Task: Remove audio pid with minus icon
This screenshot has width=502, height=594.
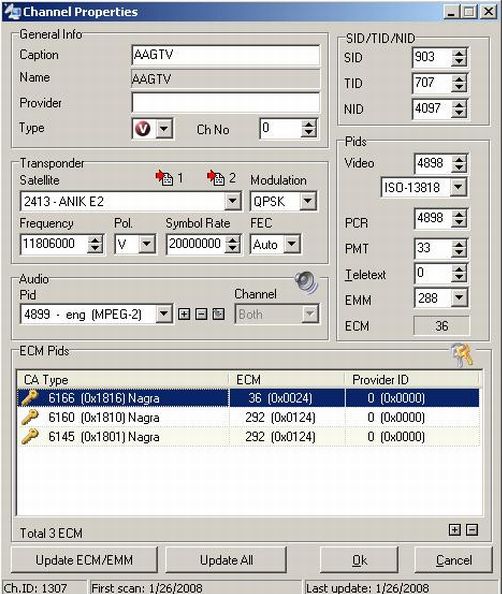Action: pyautogui.click(x=201, y=314)
